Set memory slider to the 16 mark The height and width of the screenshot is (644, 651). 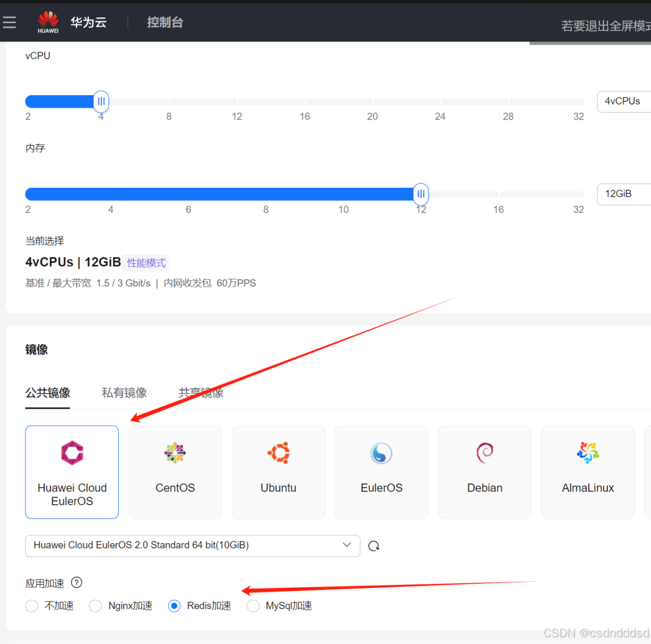pos(499,194)
